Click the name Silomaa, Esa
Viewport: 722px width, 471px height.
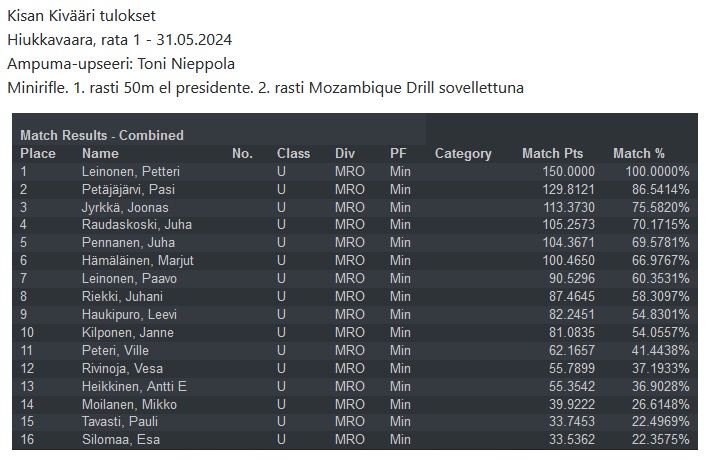coord(121,439)
